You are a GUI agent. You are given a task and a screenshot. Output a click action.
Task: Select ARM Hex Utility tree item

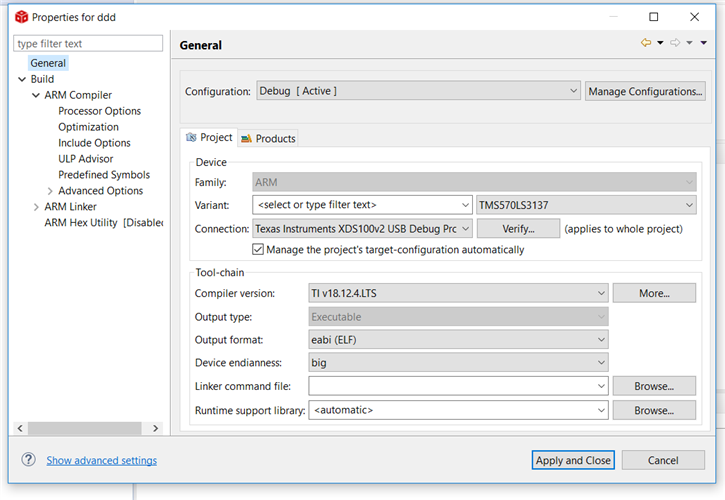coord(104,222)
